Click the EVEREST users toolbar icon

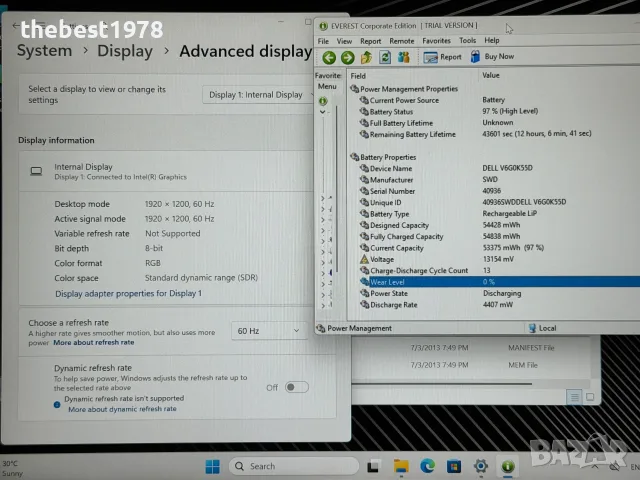pyautogui.click(x=404, y=57)
